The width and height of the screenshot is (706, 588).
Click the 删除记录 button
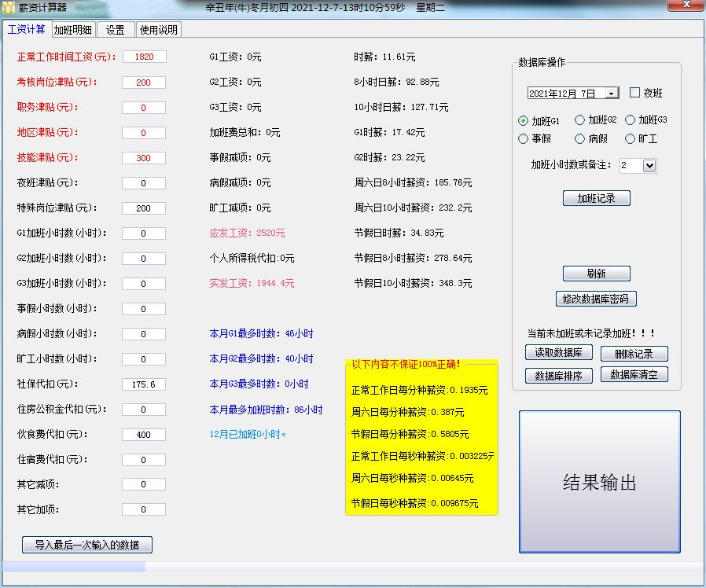(634, 354)
